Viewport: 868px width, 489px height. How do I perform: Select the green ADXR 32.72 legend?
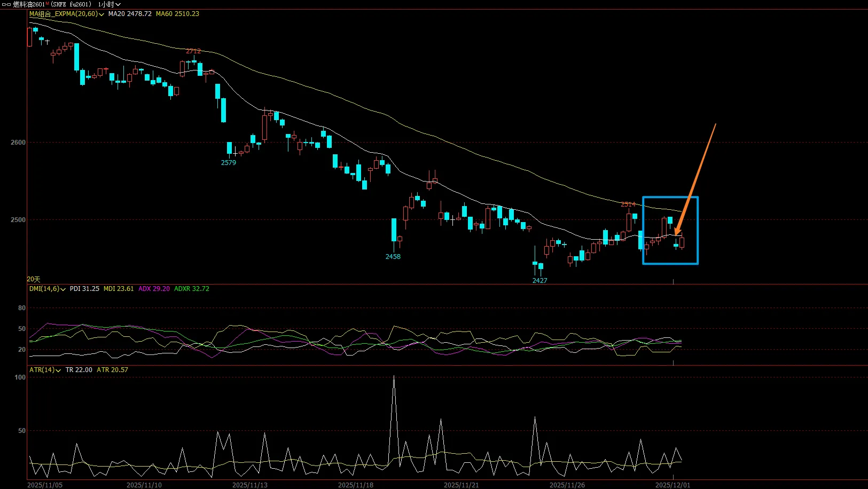tap(191, 289)
